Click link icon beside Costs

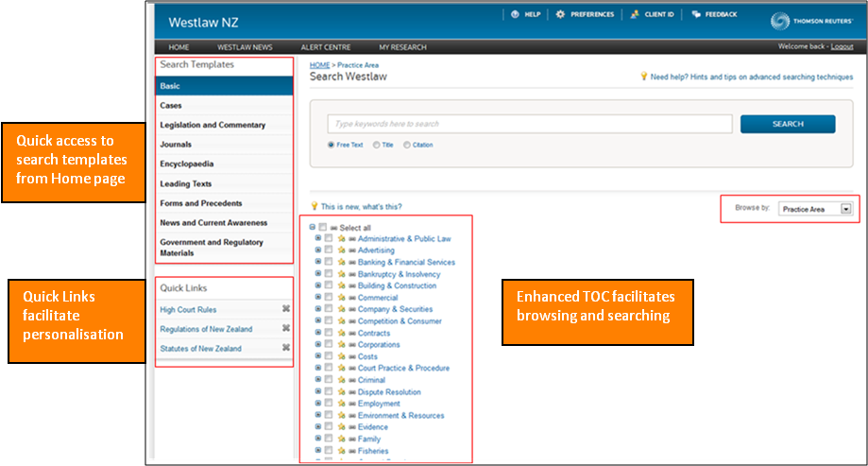click(x=352, y=356)
